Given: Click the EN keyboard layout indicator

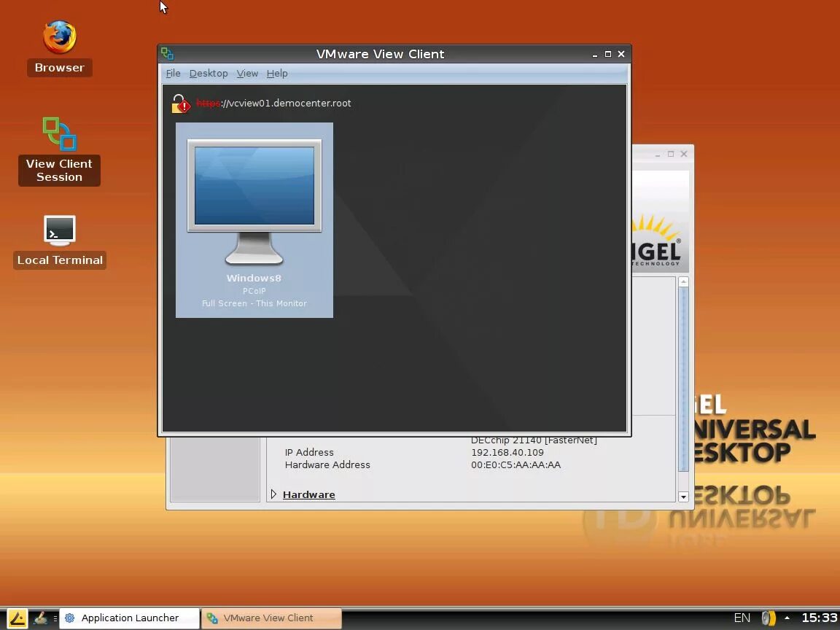Looking at the screenshot, I should [742, 618].
